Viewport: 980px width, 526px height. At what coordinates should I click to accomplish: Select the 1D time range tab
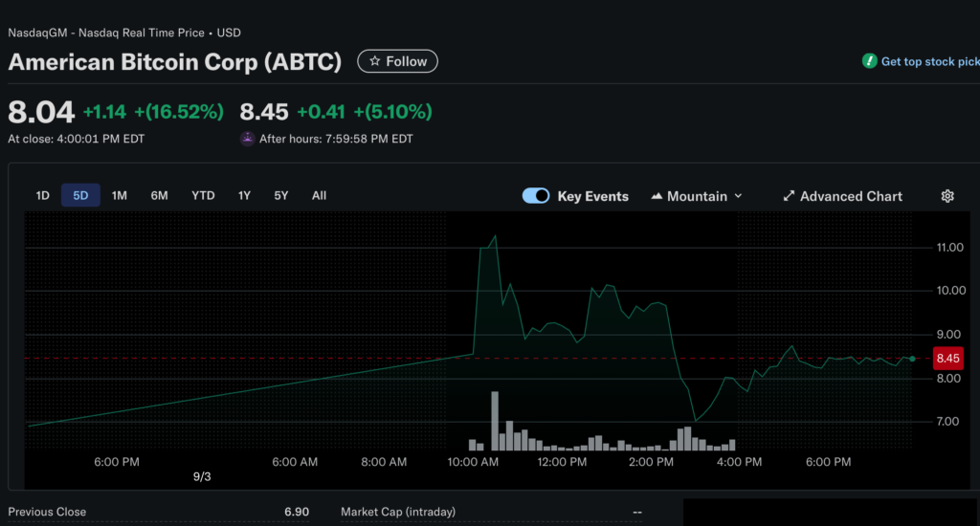[x=42, y=196]
